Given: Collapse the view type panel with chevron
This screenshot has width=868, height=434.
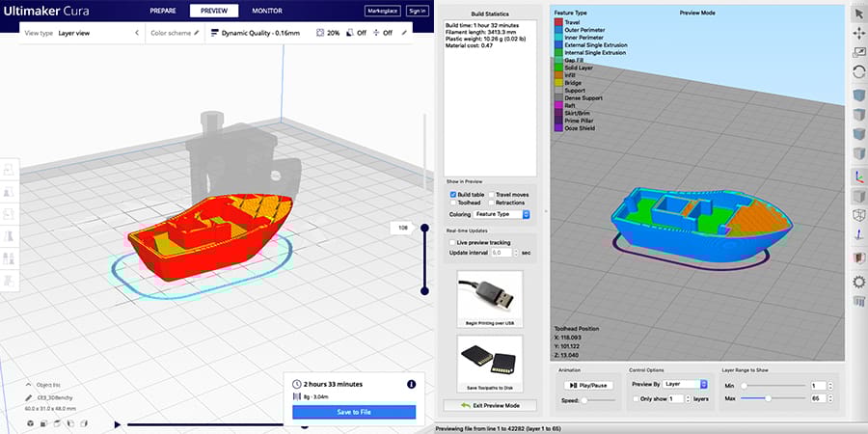Looking at the screenshot, I should [137, 33].
